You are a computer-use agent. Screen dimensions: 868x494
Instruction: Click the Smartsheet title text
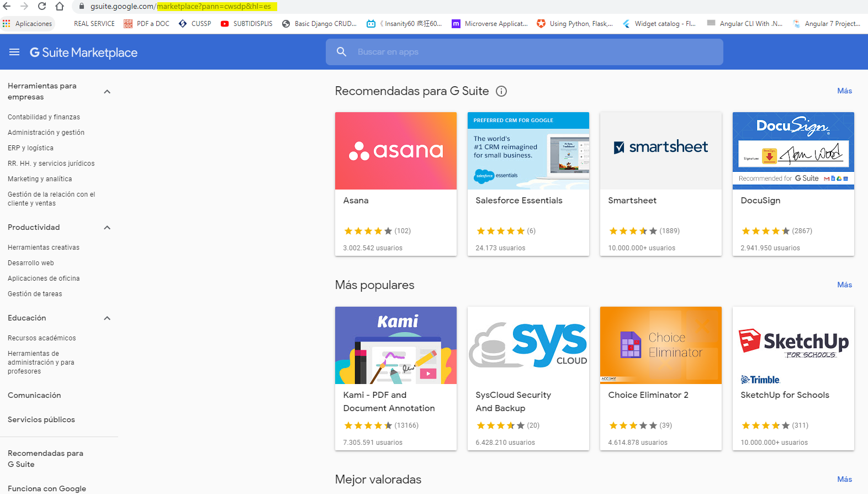click(632, 201)
